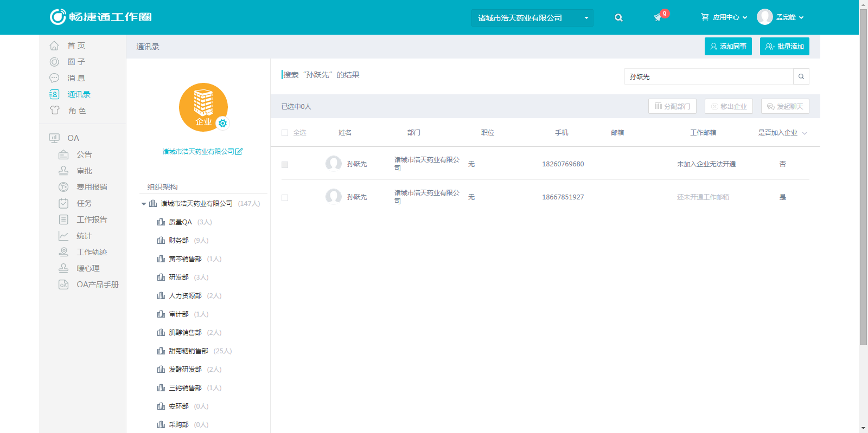
Task: Click the 任务 task icon
Action: click(x=63, y=203)
